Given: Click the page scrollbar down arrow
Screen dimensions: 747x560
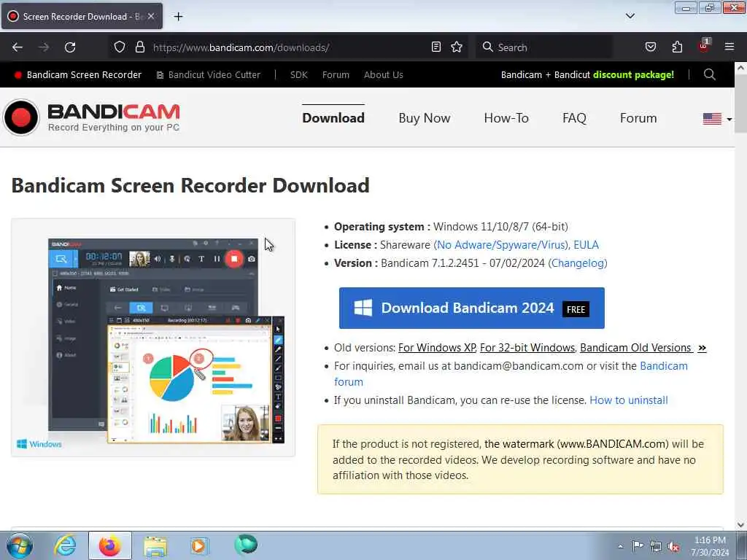Looking at the screenshot, I should pos(741,525).
